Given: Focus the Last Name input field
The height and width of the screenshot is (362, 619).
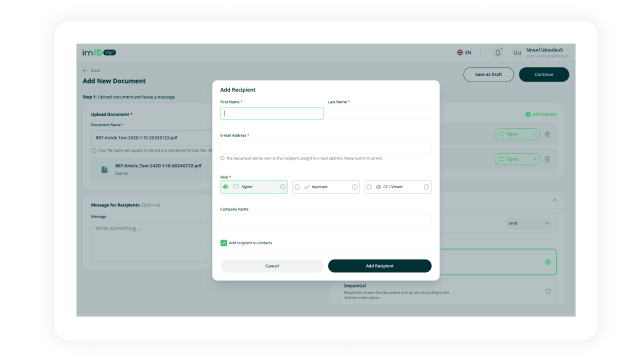Looking at the screenshot, I should (379, 114).
